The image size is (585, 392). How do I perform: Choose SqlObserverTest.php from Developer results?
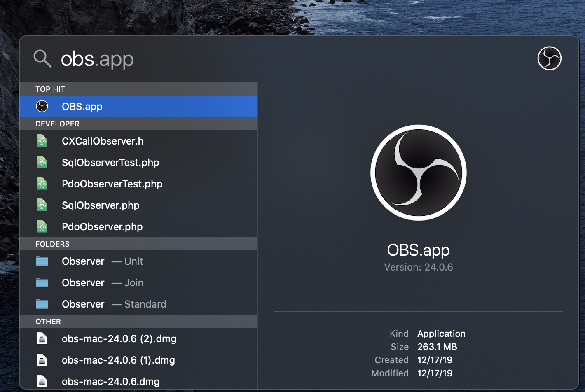[x=138, y=162]
